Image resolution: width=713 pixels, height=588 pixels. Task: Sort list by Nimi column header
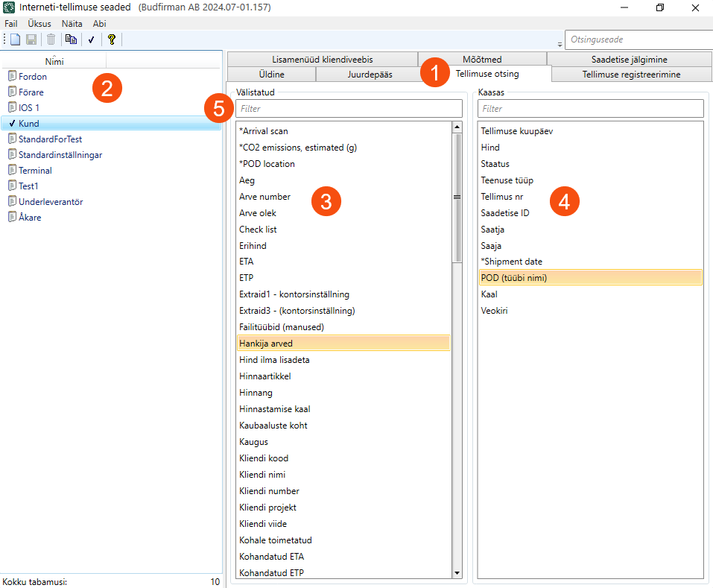[x=54, y=62]
